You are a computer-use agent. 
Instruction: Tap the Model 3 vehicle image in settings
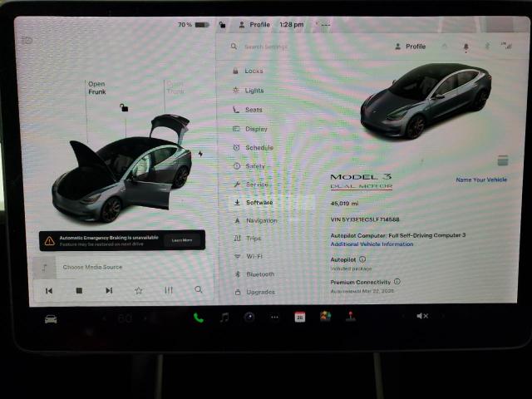(426, 101)
